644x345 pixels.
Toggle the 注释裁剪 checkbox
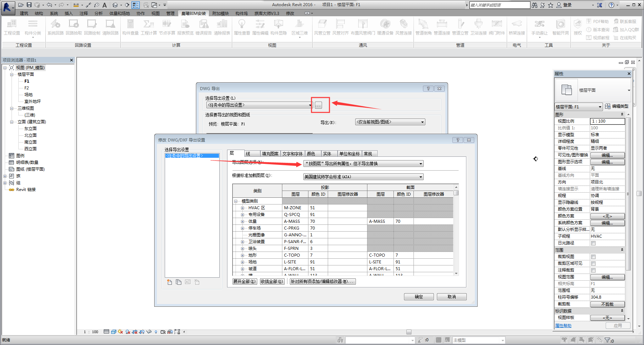click(593, 270)
